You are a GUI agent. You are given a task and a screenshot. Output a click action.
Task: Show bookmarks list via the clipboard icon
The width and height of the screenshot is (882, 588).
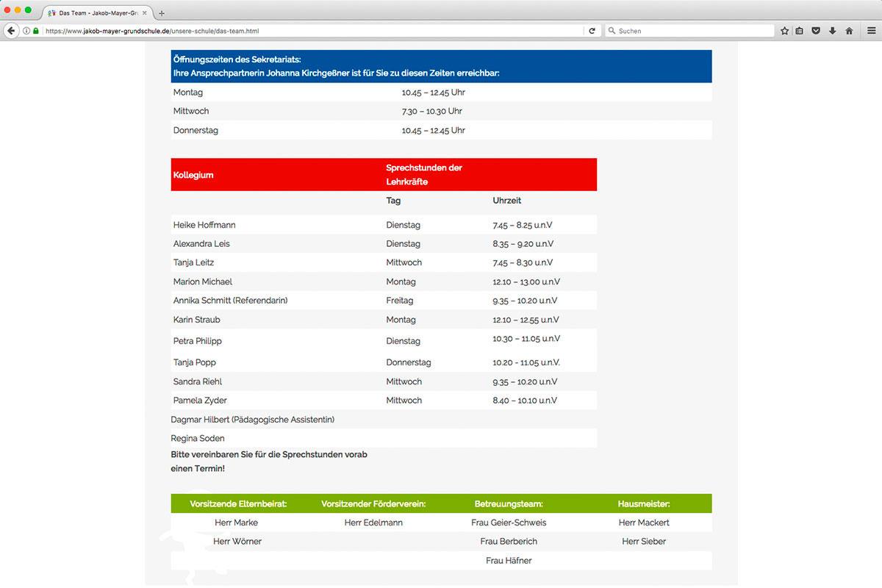point(800,31)
